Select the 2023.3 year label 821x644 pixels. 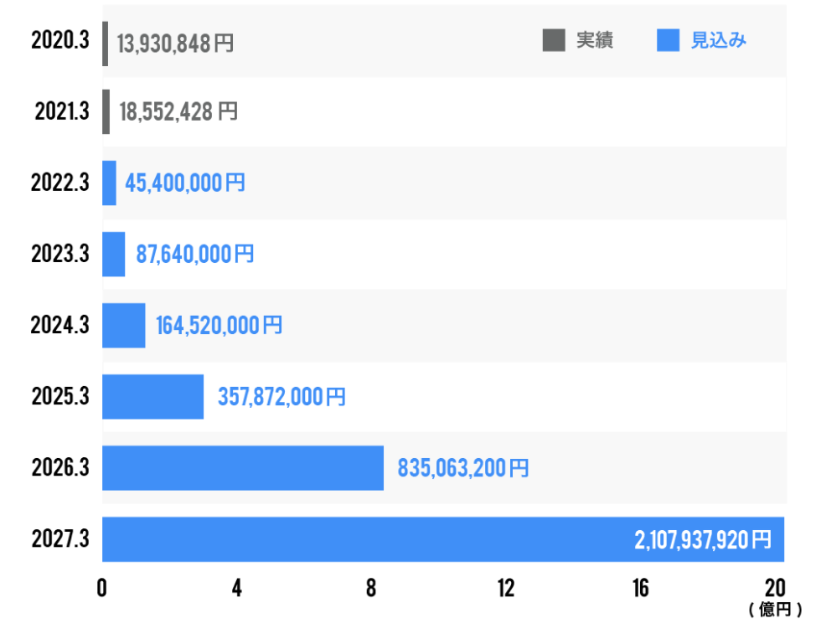(60, 254)
